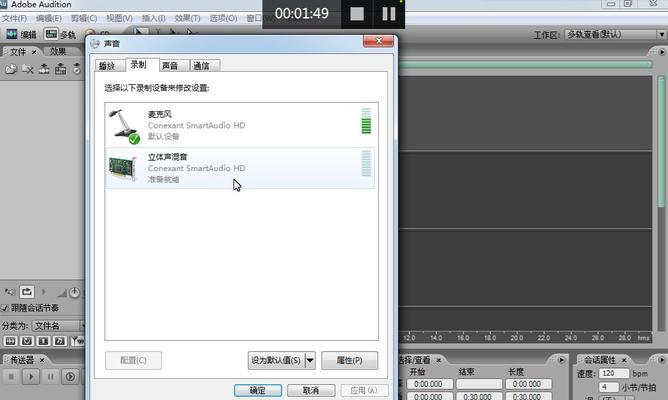668x400 pixels.
Task: Click the 长度 selection field 0:00.000
Action: point(527,384)
